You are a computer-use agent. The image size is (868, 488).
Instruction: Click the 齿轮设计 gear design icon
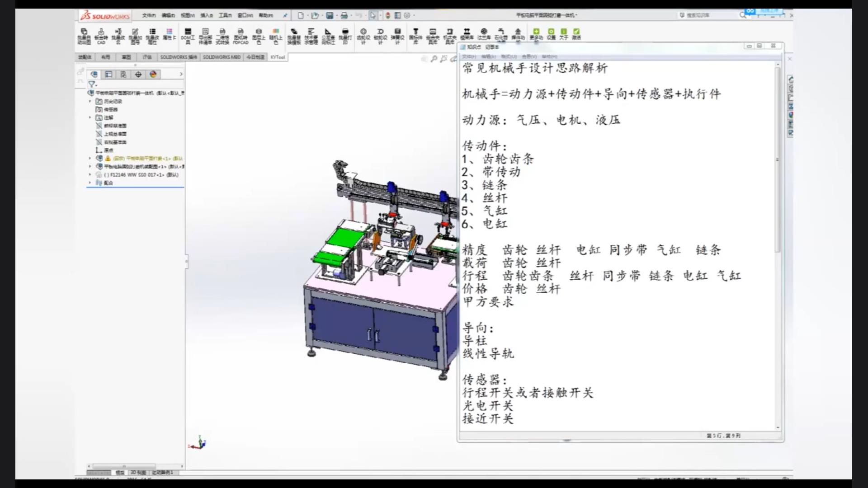[x=363, y=36]
